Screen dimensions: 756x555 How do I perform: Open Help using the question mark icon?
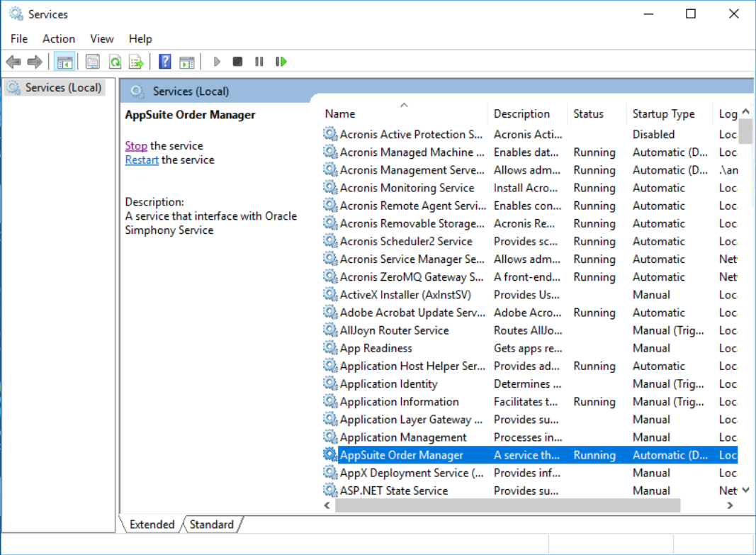pos(164,62)
